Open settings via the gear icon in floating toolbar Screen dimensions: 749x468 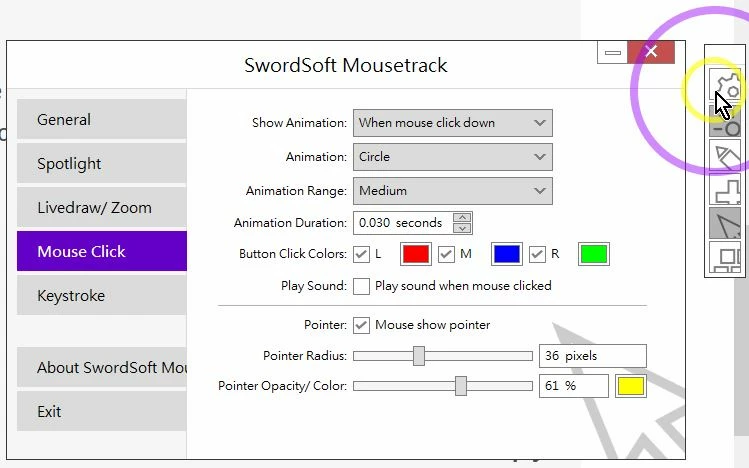725,85
